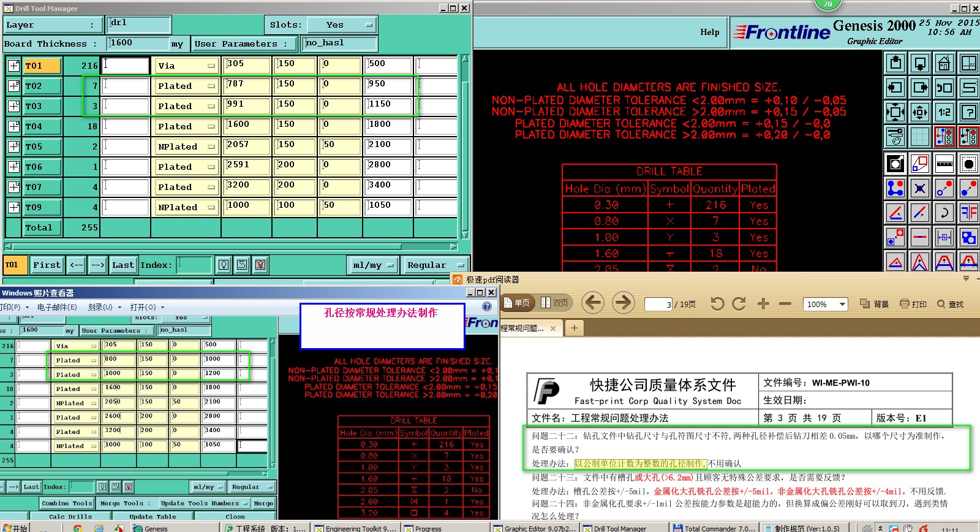Click the pan-up arrow icon in Graphic Editor
This screenshot has height=532, width=980.
895,63
